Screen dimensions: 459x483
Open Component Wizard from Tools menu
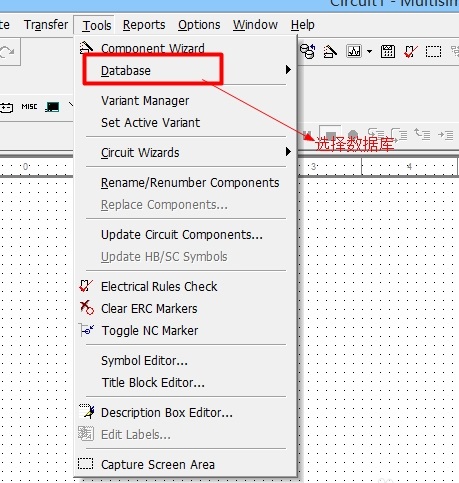152,49
